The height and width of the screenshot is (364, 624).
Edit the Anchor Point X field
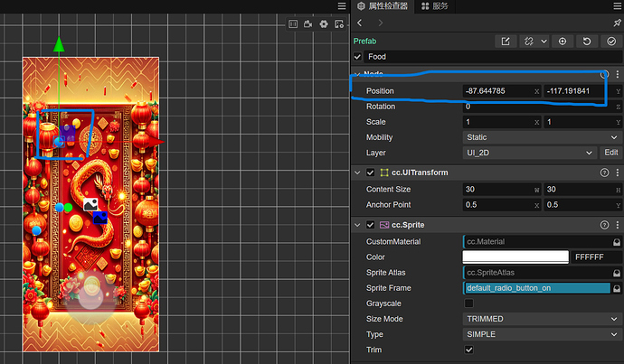click(501, 205)
